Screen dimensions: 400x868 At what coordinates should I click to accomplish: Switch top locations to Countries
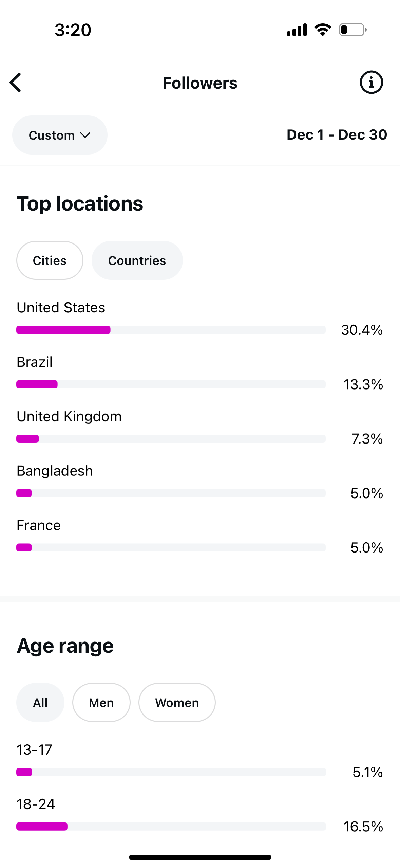pos(137,260)
